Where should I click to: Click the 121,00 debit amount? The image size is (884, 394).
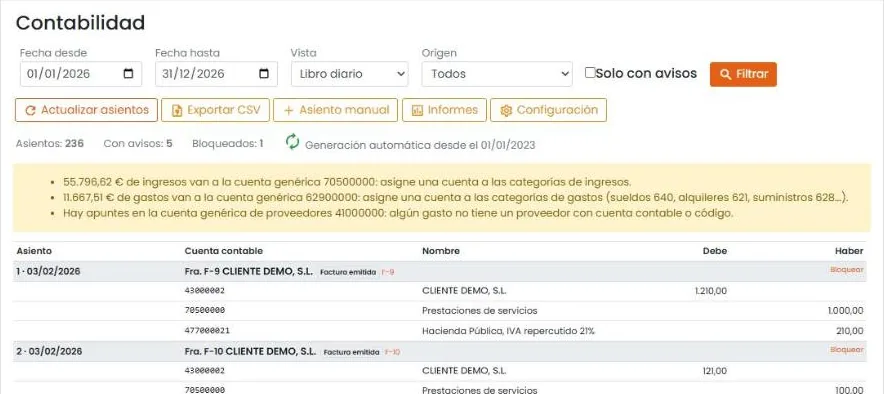click(715, 371)
